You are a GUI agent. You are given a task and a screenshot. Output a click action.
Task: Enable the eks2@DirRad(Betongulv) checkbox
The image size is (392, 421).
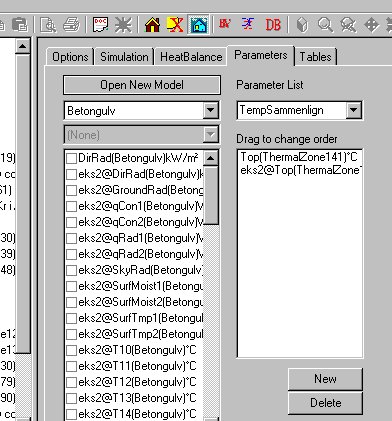pos(71,174)
